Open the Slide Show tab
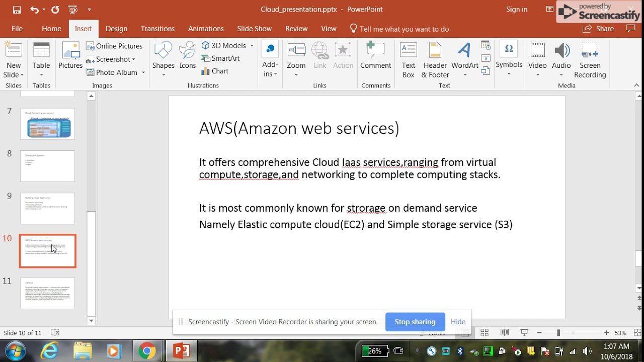 pos(254,29)
